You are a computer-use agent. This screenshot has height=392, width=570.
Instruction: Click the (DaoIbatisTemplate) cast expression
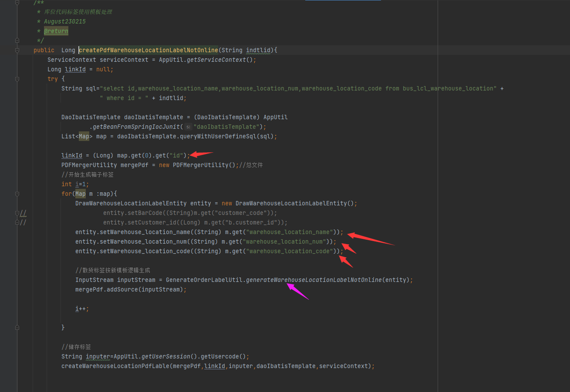click(x=227, y=117)
